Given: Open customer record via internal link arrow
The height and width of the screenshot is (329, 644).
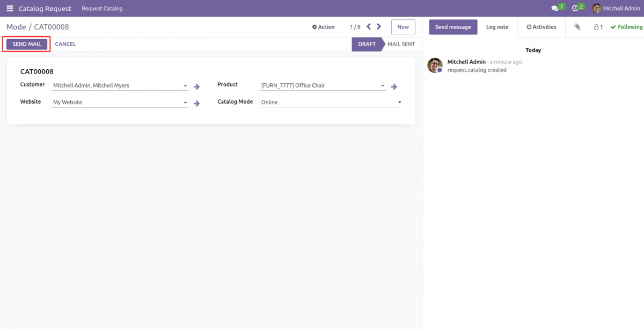Looking at the screenshot, I should coord(196,86).
